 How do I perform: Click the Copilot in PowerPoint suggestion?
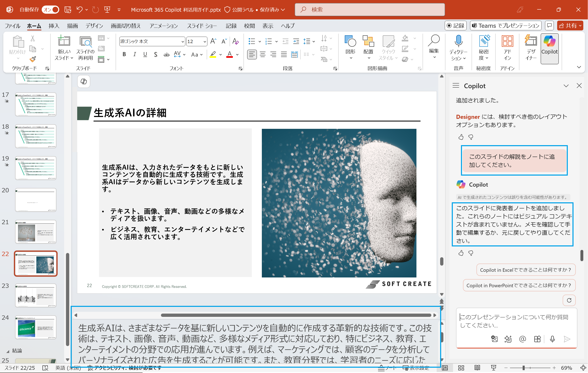519,285
